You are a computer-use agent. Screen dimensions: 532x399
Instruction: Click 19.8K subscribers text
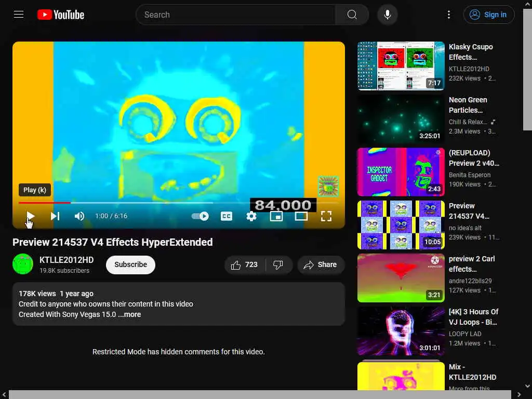64,270
